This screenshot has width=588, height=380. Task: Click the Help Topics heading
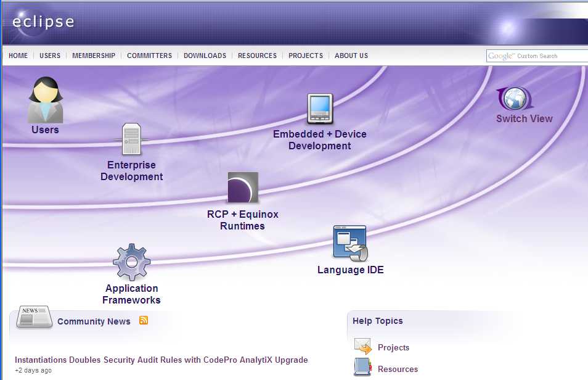tap(378, 321)
